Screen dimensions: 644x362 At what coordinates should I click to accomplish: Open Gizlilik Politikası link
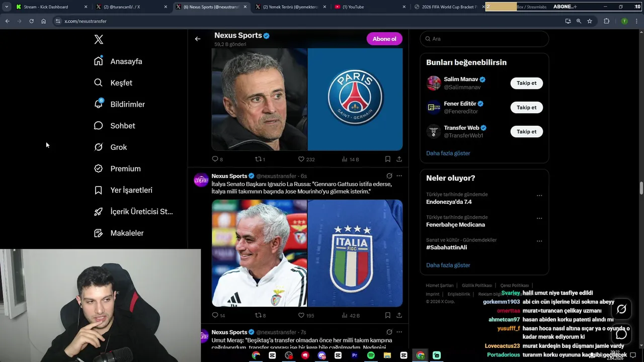coord(477,286)
